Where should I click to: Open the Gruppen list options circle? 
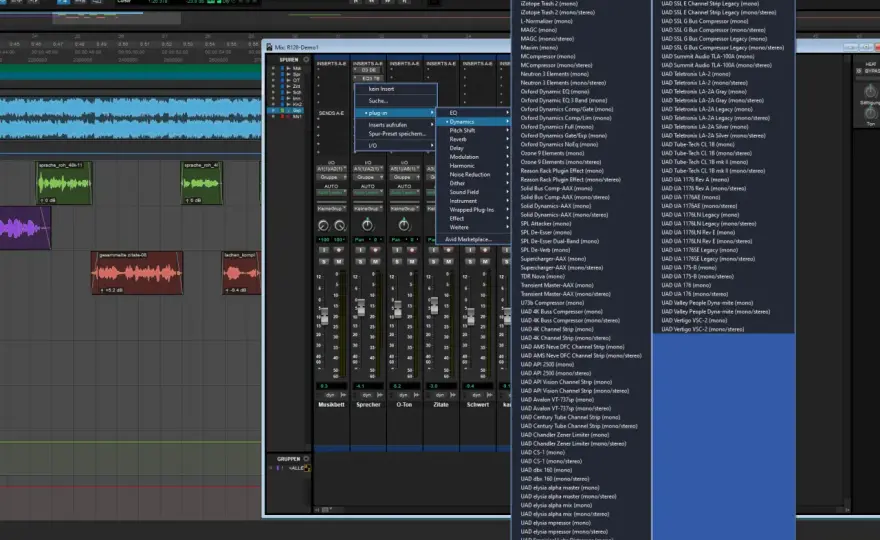tap(306, 459)
